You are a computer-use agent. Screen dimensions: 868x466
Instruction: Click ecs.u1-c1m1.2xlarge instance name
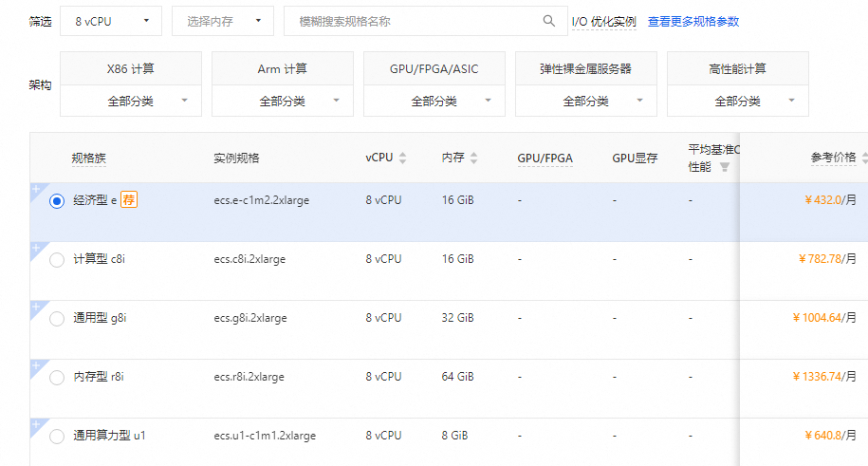point(265,436)
